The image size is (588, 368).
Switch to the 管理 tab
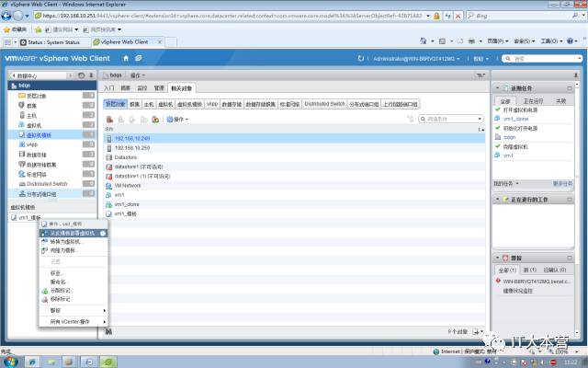(159, 88)
